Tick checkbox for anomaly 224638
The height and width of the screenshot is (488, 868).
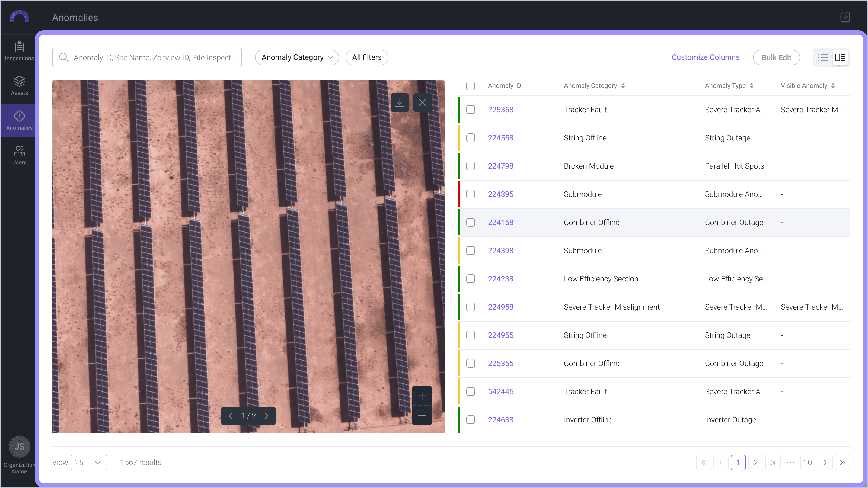point(470,420)
